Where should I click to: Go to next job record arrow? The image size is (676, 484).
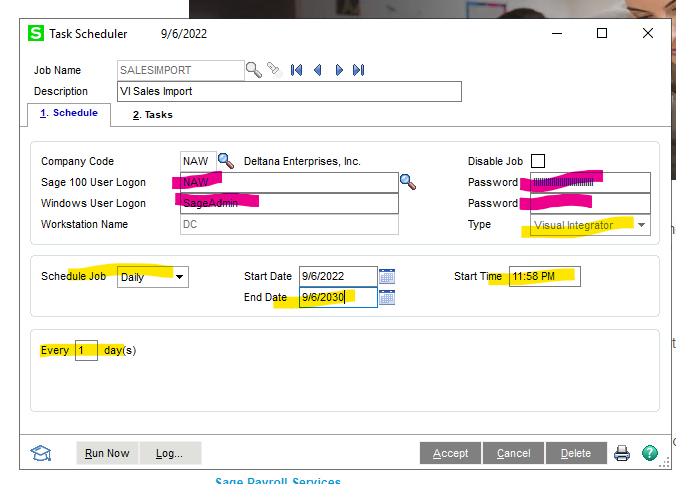pyautogui.click(x=339, y=70)
